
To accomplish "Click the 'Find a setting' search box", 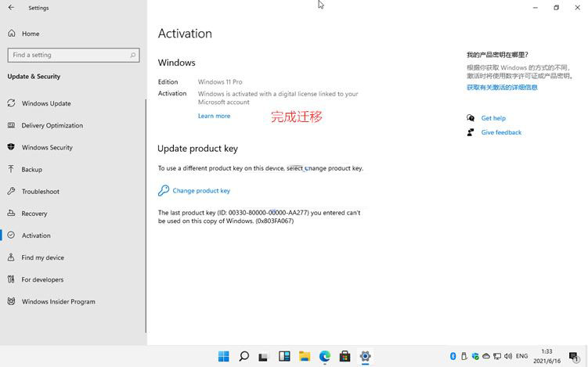I will (74, 55).
